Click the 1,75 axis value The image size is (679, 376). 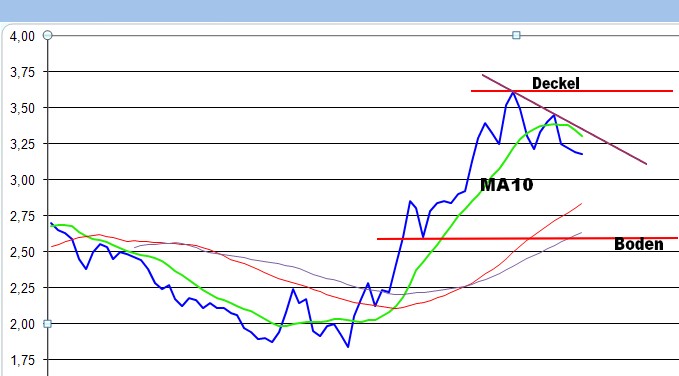tap(22, 360)
